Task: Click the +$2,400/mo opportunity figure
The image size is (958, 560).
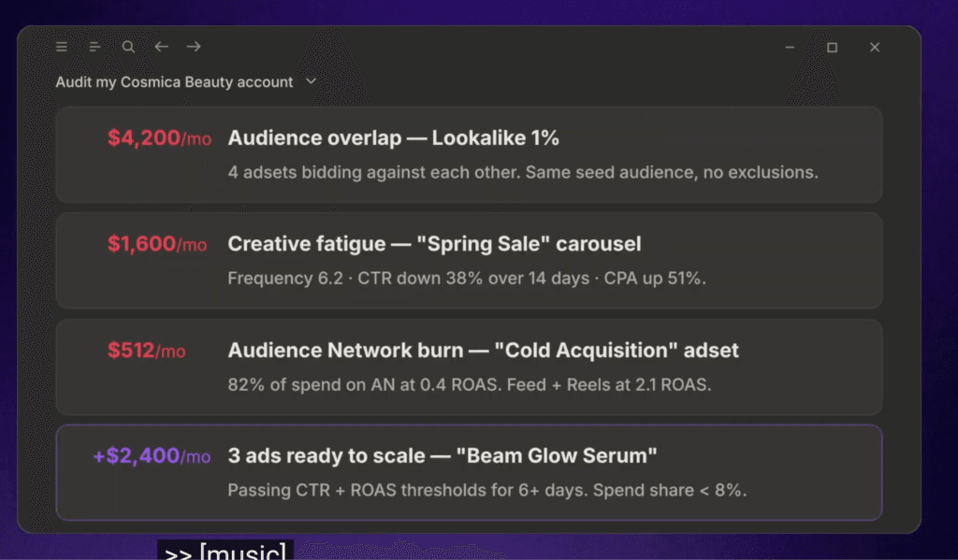Action: pyautogui.click(x=152, y=456)
